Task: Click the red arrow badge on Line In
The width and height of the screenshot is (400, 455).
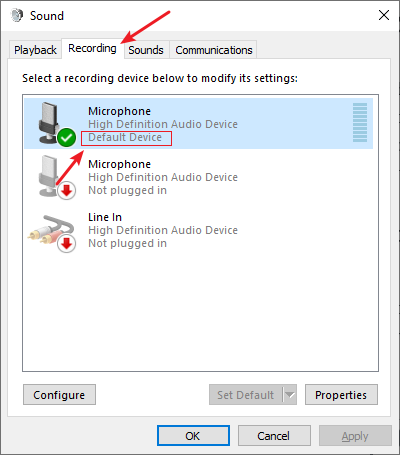Action: [x=67, y=244]
